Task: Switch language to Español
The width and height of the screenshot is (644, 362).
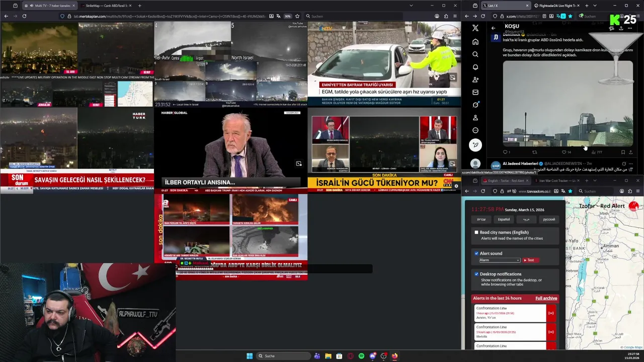Action: (x=504, y=219)
